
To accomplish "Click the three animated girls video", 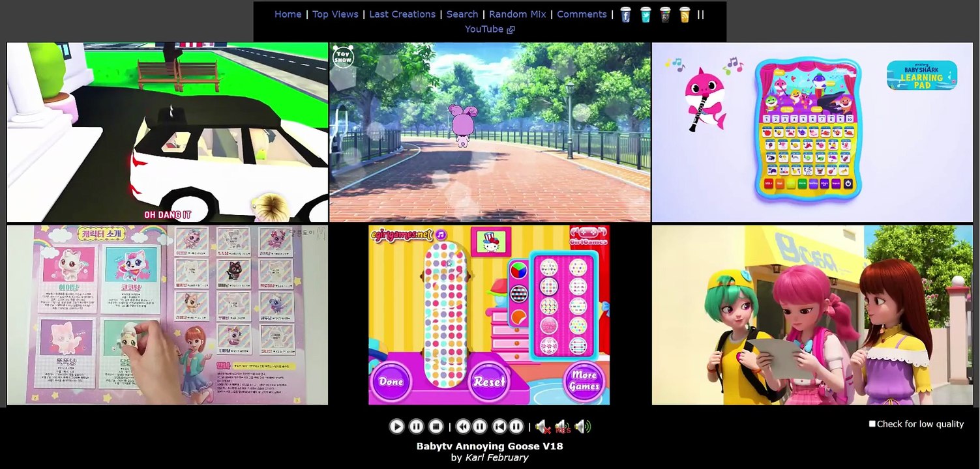I will point(812,315).
